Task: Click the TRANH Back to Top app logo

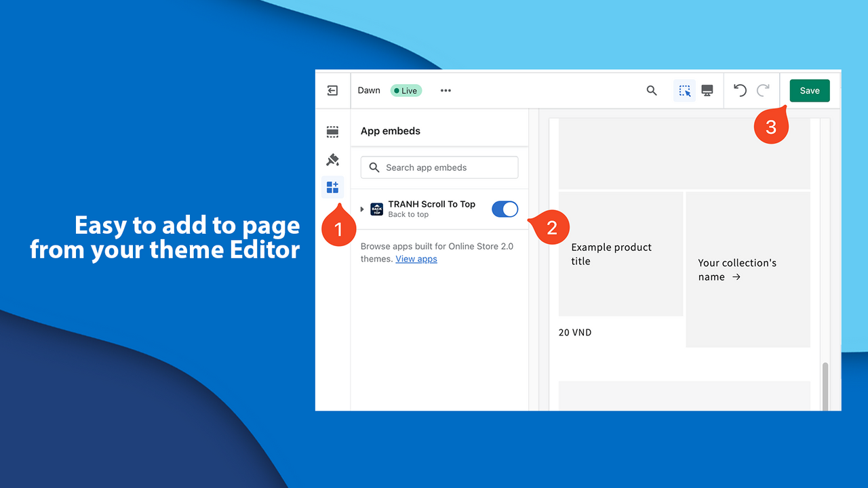Action: pyautogui.click(x=376, y=209)
